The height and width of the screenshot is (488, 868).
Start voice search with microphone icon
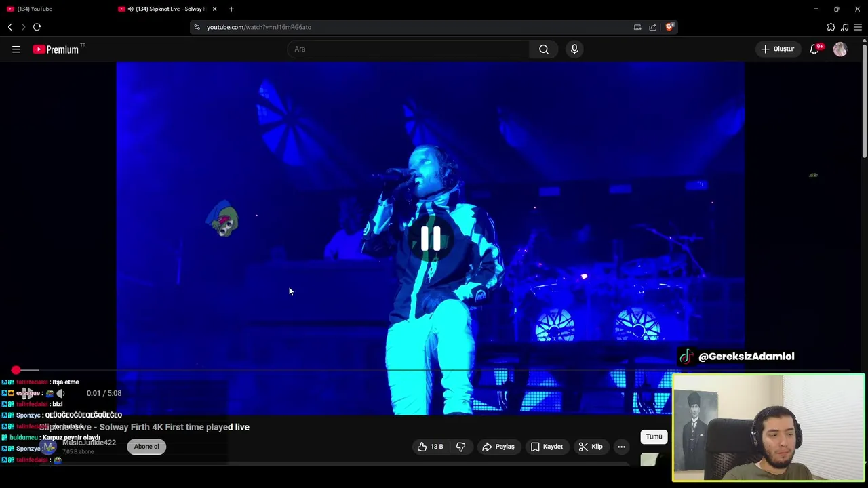point(574,49)
